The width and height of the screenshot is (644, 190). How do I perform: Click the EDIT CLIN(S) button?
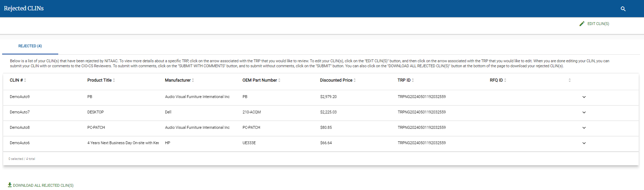pos(598,24)
